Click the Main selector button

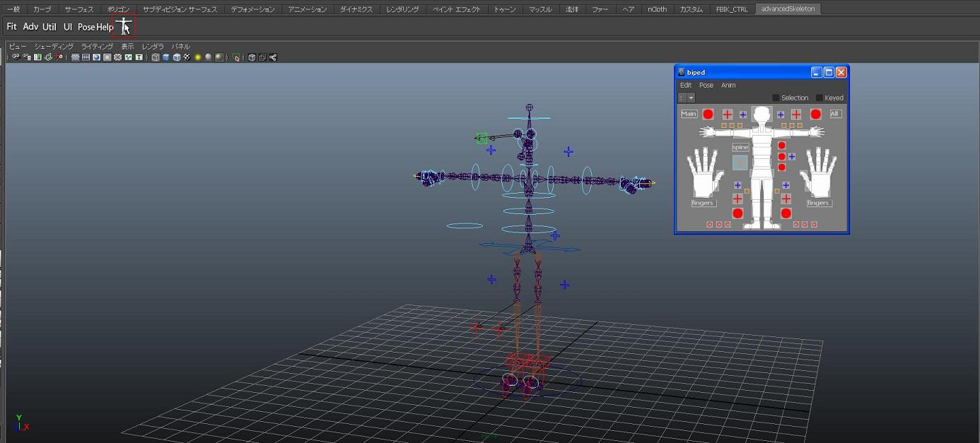point(689,114)
